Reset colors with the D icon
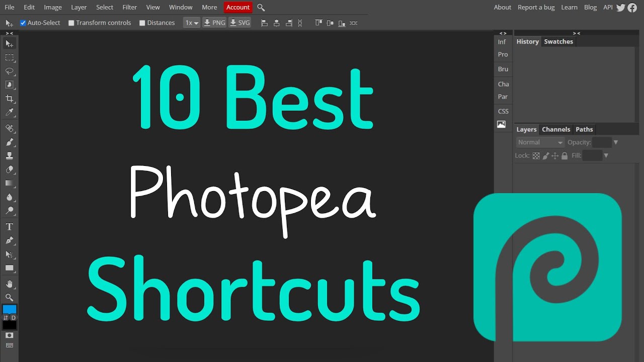Screen dimensions: 644x362 click(14, 318)
